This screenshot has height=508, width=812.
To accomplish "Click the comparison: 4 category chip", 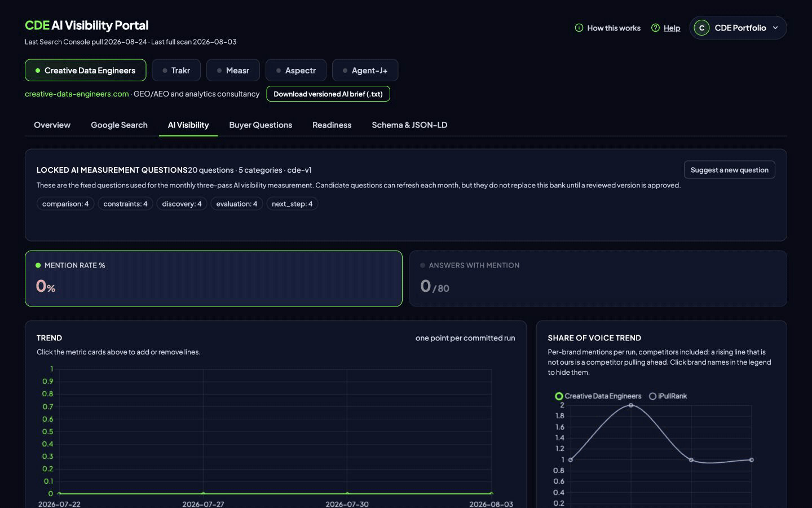I will tap(65, 204).
